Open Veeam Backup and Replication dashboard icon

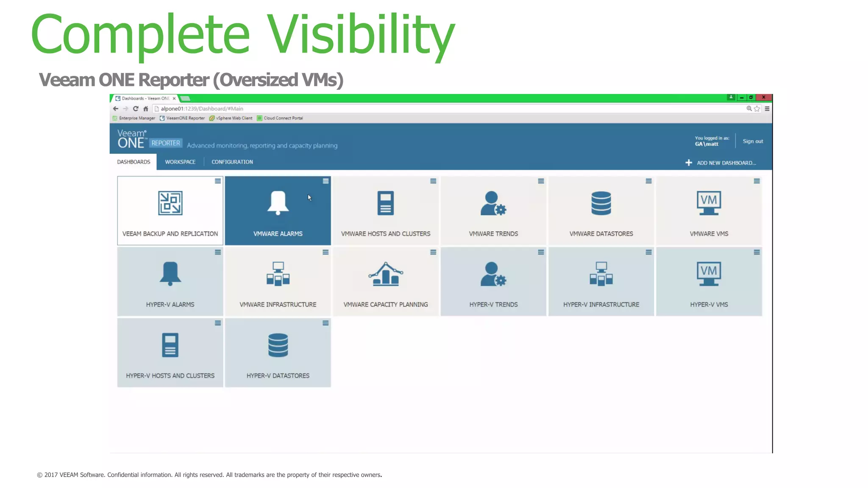(x=170, y=203)
